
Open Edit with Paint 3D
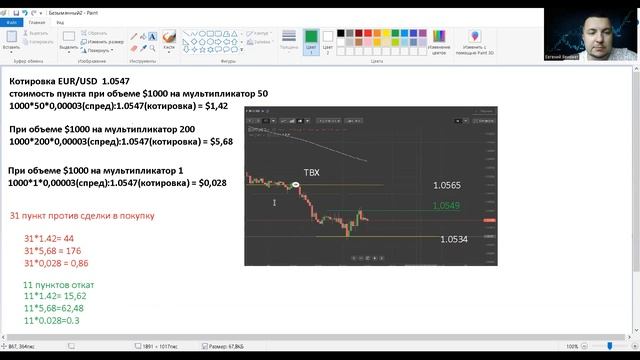pos(475,42)
